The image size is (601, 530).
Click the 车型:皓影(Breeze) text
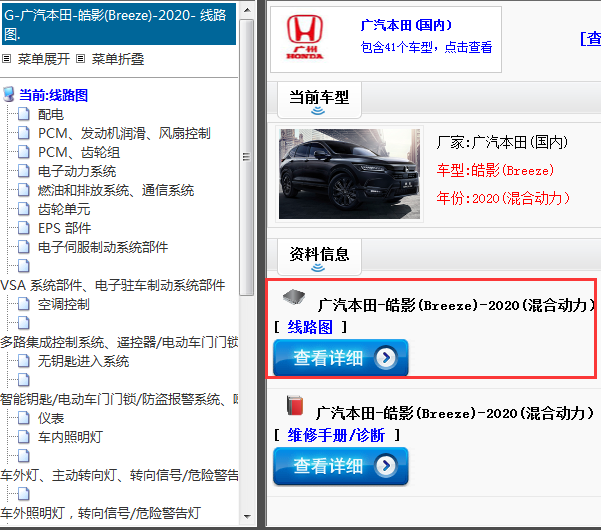[x=495, y=170]
